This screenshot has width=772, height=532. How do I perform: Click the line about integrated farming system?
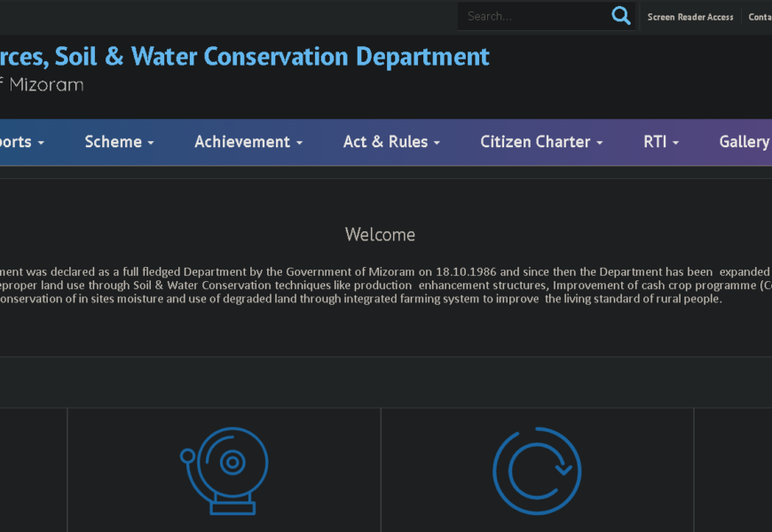click(x=361, y=299)
